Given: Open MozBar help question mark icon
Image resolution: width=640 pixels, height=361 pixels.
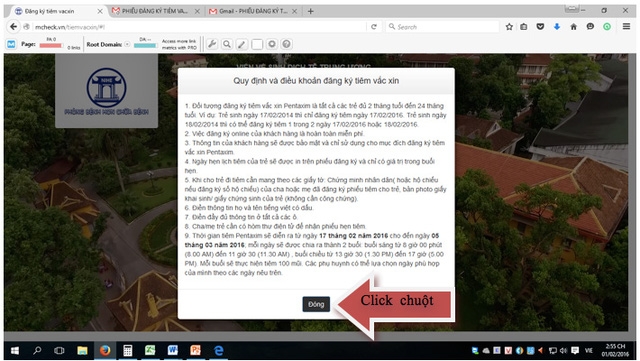Looking at the screenshot, I should [287, 44].
